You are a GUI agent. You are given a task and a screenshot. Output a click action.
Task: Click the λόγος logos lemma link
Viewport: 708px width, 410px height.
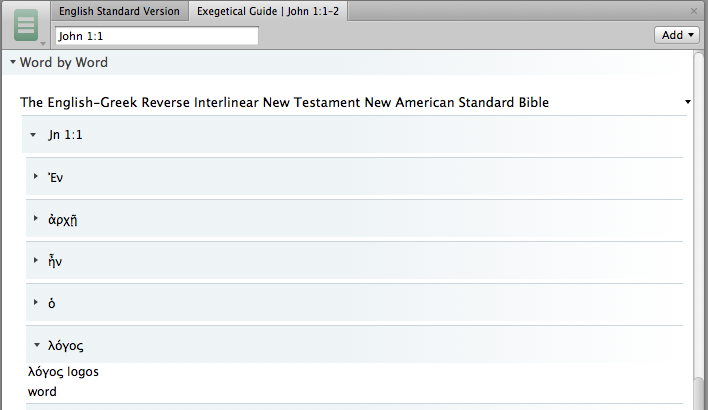pyautogui.click(x=63, y=372)
